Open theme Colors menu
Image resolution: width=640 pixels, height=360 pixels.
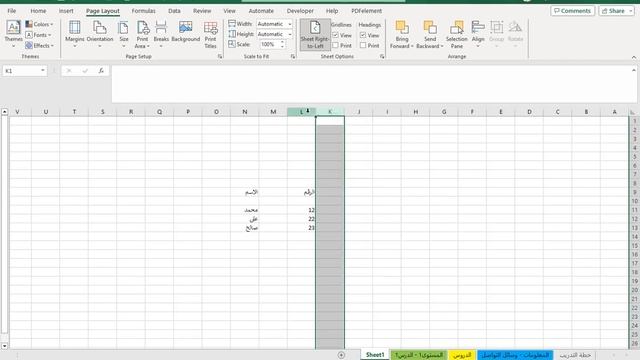coord(39,24)
